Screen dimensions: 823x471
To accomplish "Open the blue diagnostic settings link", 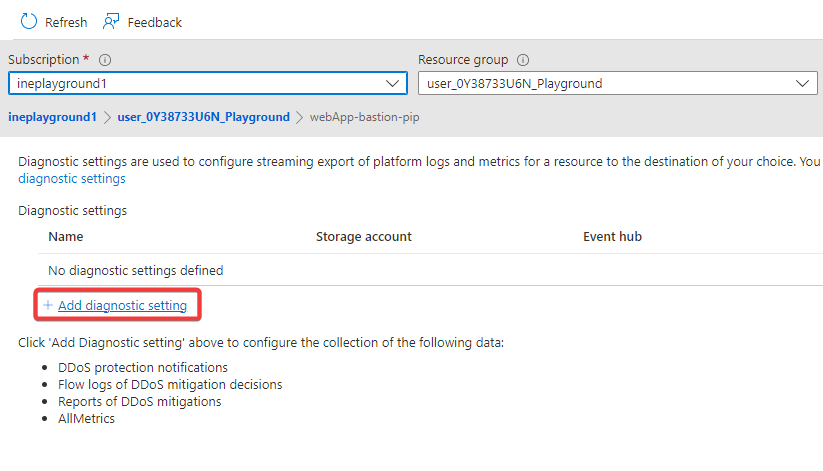I will pyautogui.click(x=72, y=179).
